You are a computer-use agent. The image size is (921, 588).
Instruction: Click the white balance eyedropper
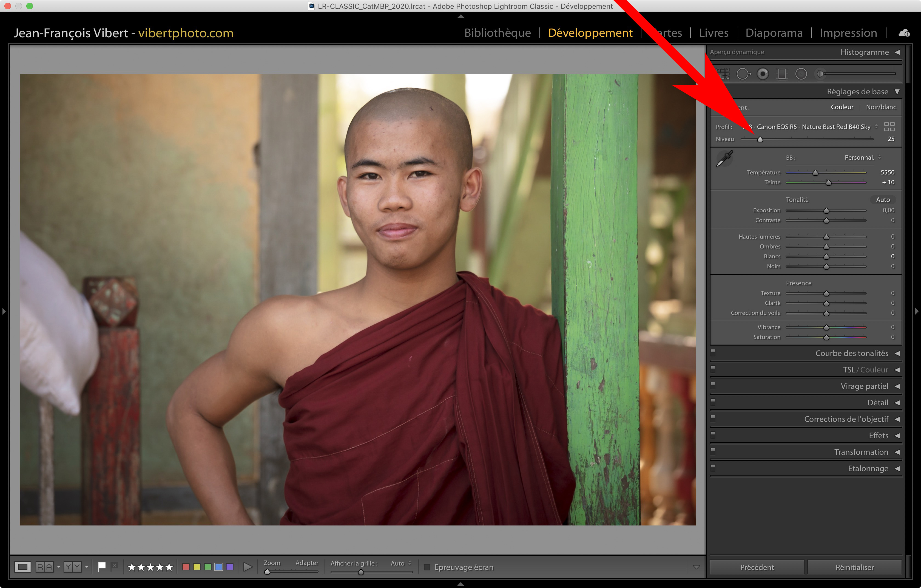tap(724, 158)
